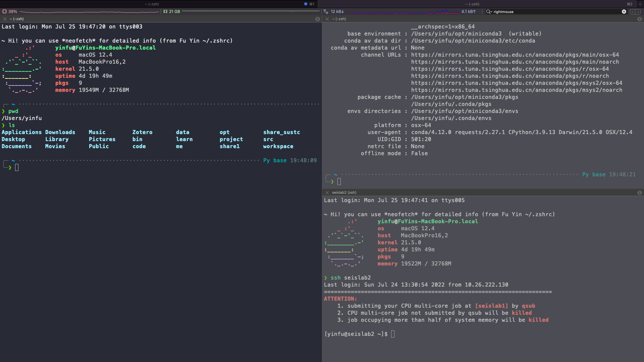Click the /Users/yinfu/opt/miniconda3/envs path
This screenshot has height=362, width=644.
465,111
